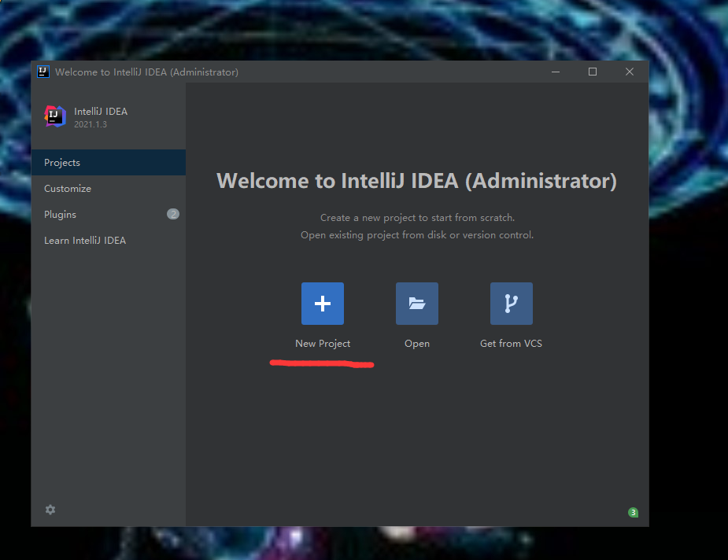This screenshot has width=728, height=560.
Task: Open the settings gear at bottom left
Action: [x=50, y=510]
